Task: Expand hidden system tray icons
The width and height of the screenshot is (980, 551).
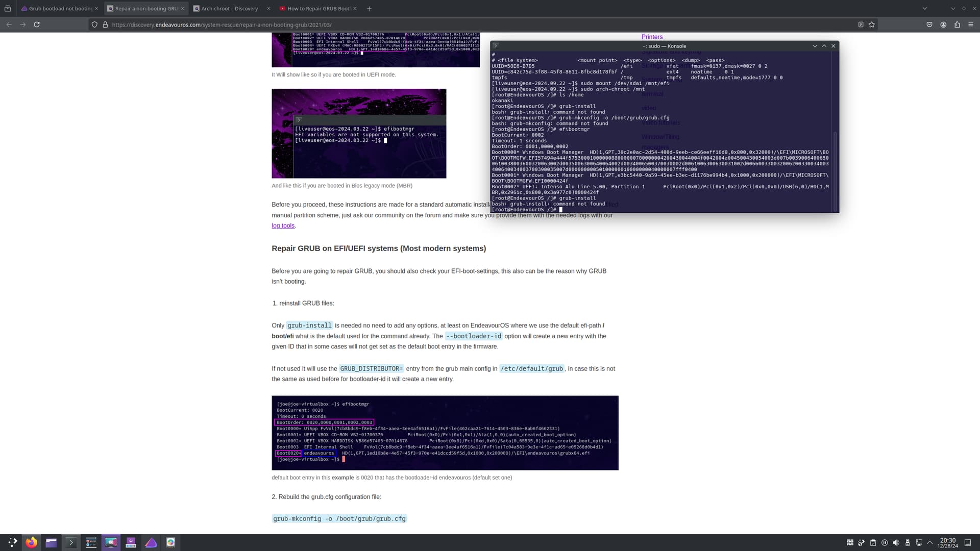Action: [929, 543]
